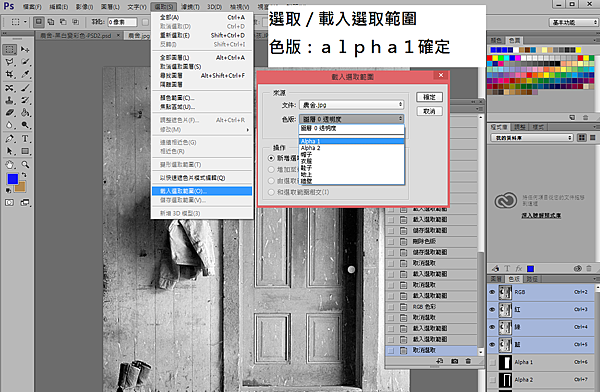Choose 帽子 in the channel list
Viewport: 600px width, 392px height.
(x=351, y=155)
